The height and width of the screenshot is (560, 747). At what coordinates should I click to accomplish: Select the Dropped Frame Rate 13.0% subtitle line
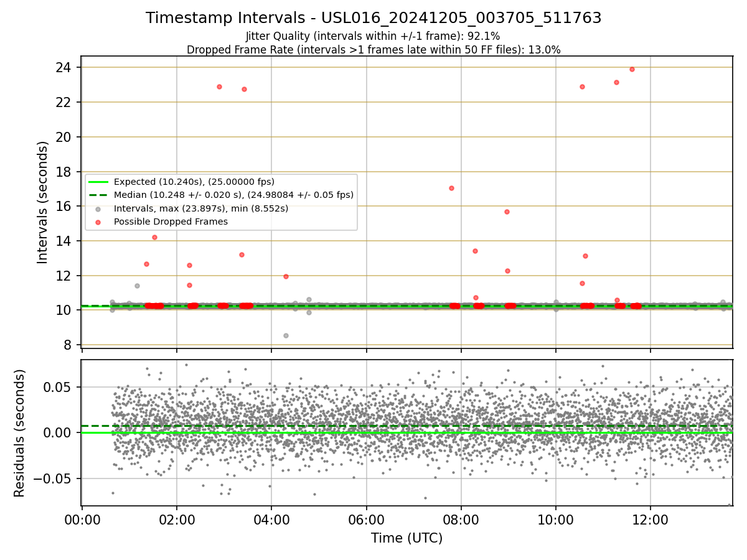(374, 50)
